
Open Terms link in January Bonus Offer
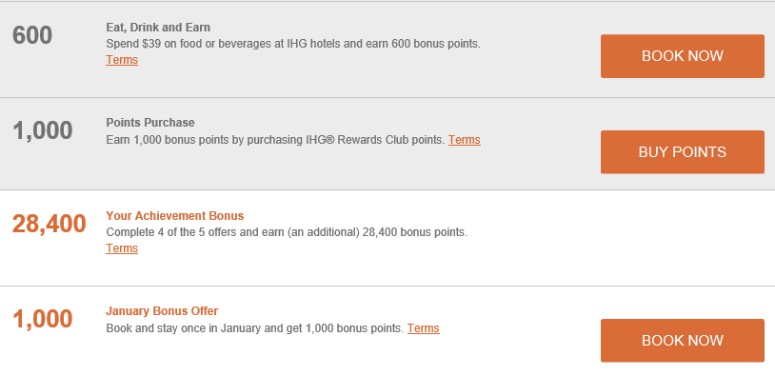tap(423, 328)
